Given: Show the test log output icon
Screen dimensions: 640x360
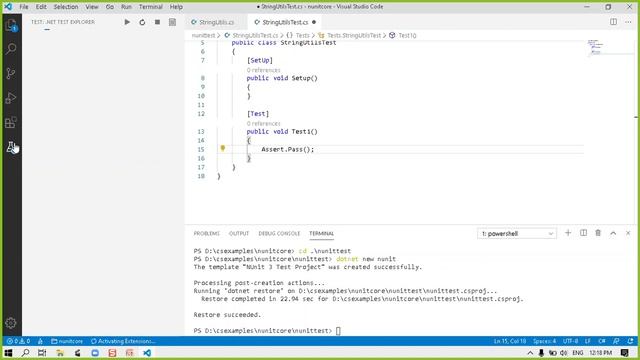Looking at the screenshot, I should click(172, 22).
